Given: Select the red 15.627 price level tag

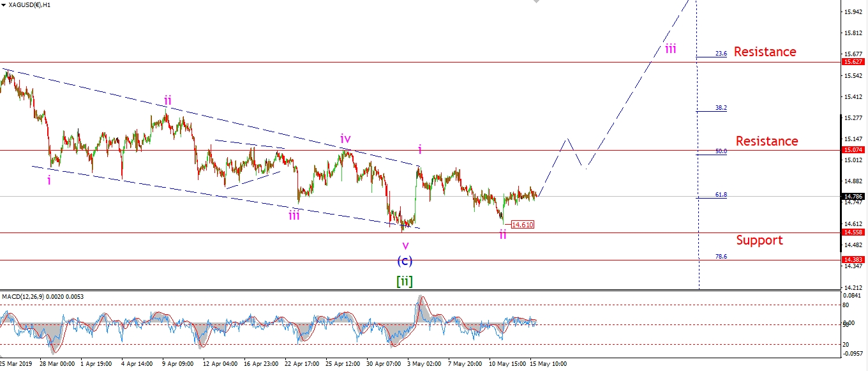Looking at the screenshot, I should click(853, 62).
